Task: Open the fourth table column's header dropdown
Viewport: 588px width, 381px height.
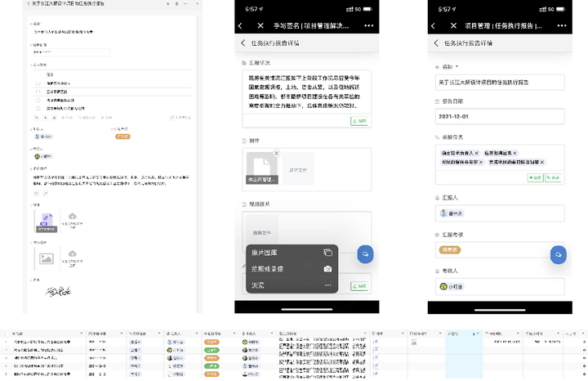Action: click(x=197, y=334)
